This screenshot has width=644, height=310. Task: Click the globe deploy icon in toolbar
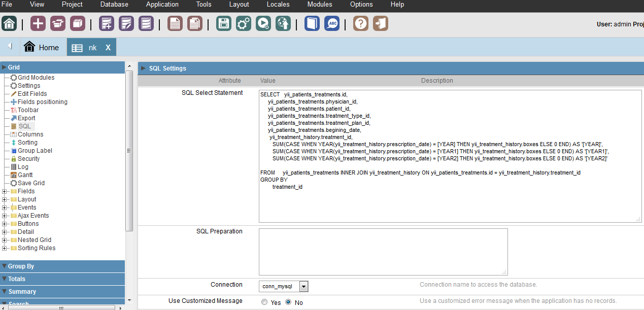coord(283,23)
